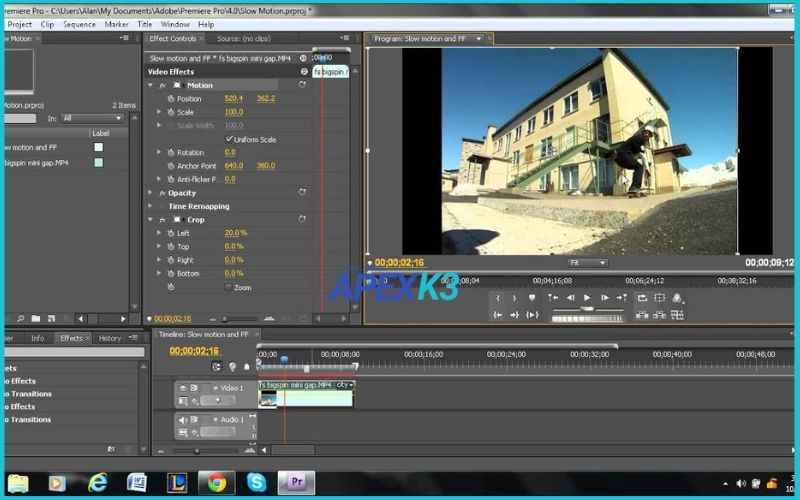Open the Trim monitor button
This screenshot has height=500, width=800.
tap(677, 315)
